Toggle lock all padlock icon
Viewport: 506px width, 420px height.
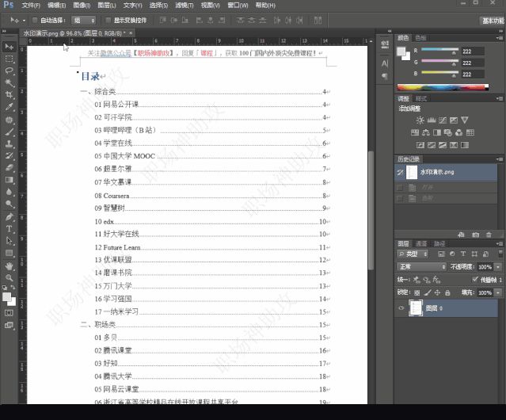[x=447, y=292]
